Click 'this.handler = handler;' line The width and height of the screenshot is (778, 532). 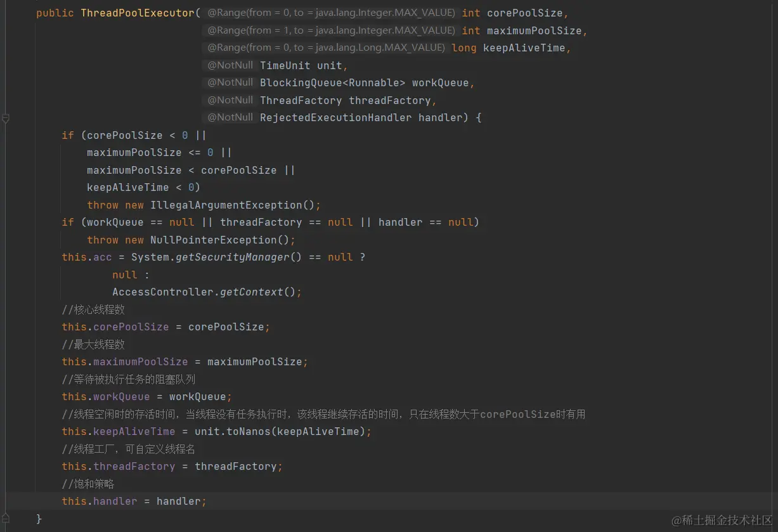click(x=134, y=502)
